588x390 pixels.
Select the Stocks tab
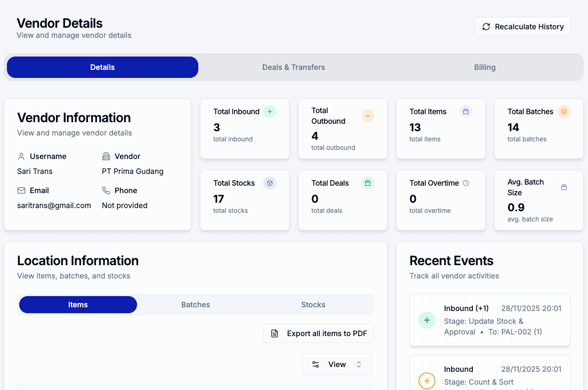coord(312,304)
